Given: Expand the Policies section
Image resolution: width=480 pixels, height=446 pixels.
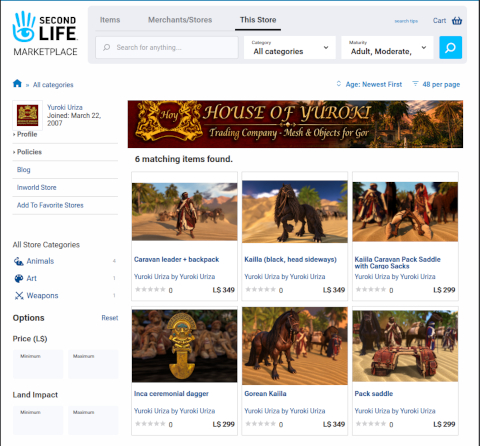Looking at the screenshot, I should click(28, 152).
